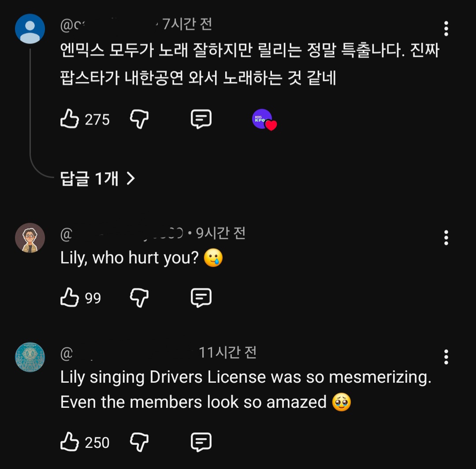This screenshot has height=469, width=476.
Task: Open the first commenter's default blue avatar
Action: (30, 29)
